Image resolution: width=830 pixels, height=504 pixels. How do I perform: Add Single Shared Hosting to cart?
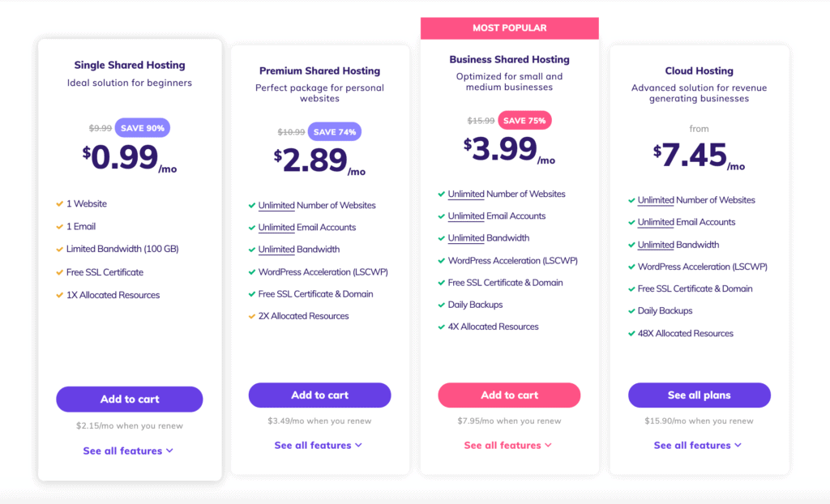click(130, 399)
